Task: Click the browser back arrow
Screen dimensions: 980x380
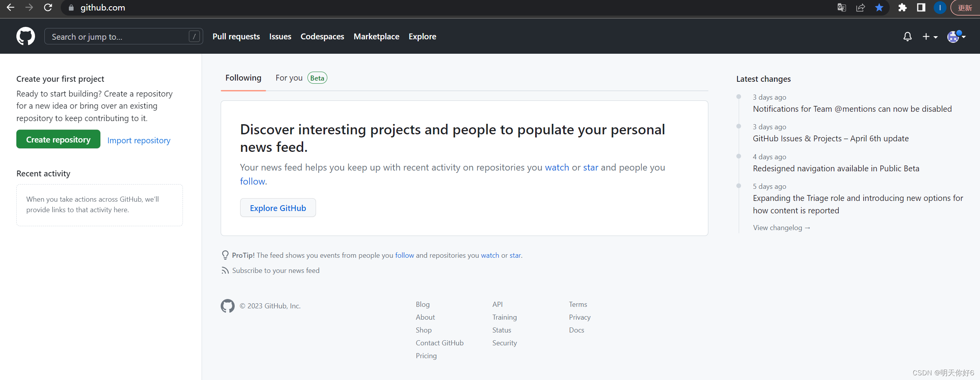Action: tap(11, 7)
